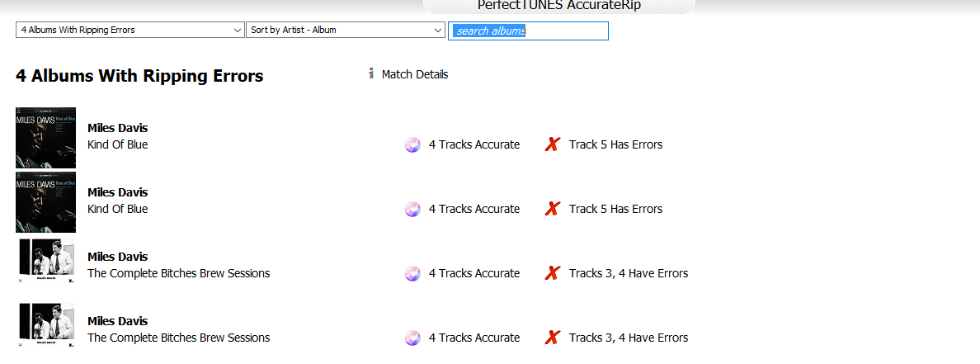This screenshot has height=364, width=980.
Task: Select the PerfectTUNES AccurateRip tab
Action: click(x=558, y=6)
